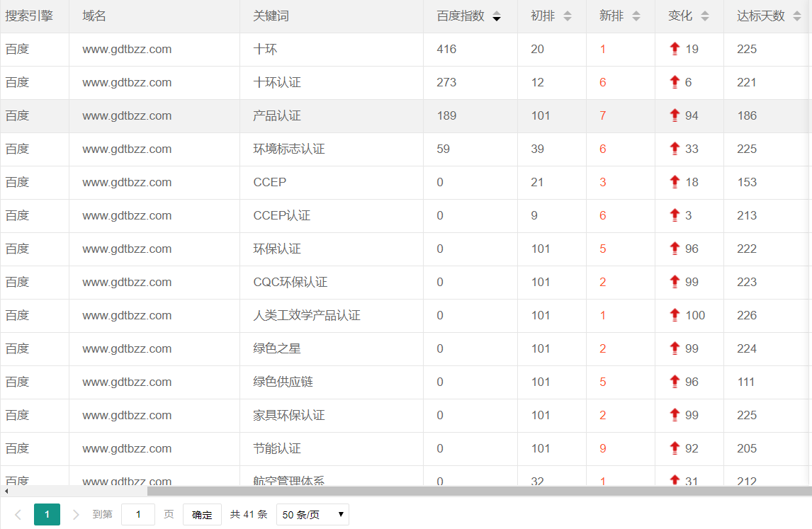
Task: Click the horizontal scrollbar thumb
Action: tap(479, 491)
